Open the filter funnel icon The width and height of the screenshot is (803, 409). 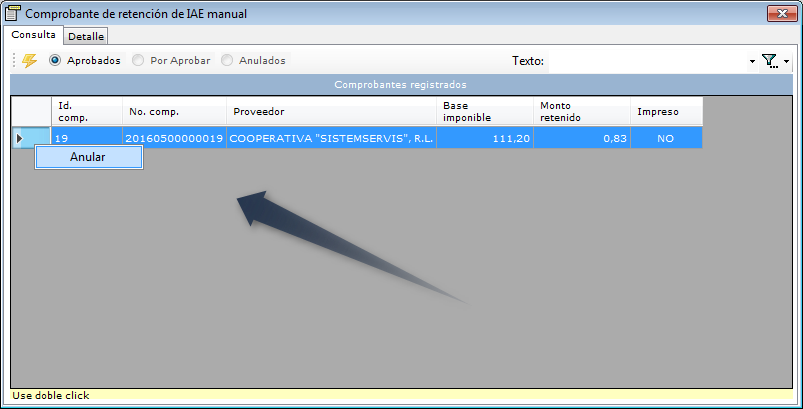769,61
